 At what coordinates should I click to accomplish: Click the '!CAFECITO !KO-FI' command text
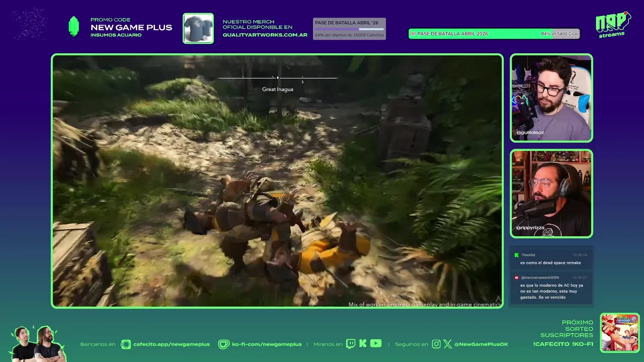(x=563, y=344)
